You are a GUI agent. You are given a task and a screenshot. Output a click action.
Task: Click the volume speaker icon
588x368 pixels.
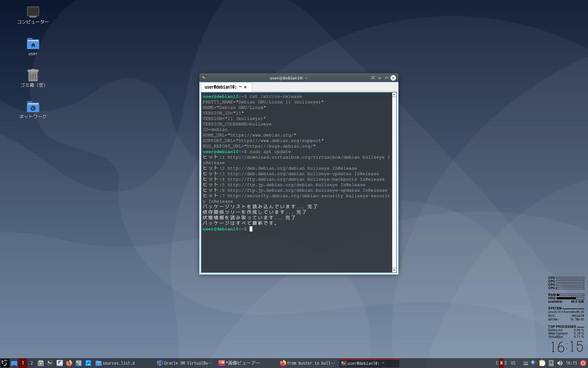coord(560,363)
